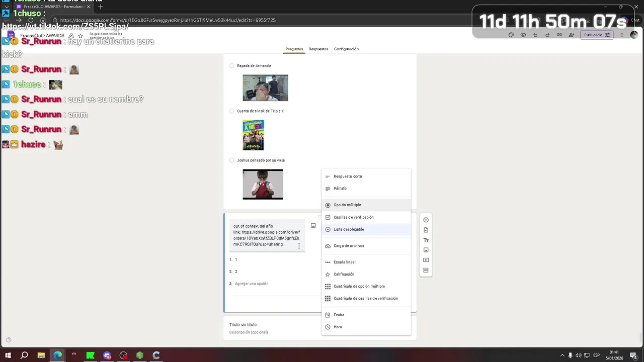644x362 pixels.
Task: Open the Windows notification center
Action: click(634, 356)
